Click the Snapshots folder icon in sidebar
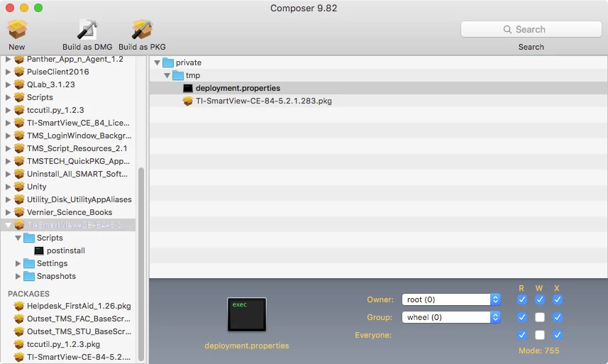This screenshot has height=364, width=608. tap(29, 277)
